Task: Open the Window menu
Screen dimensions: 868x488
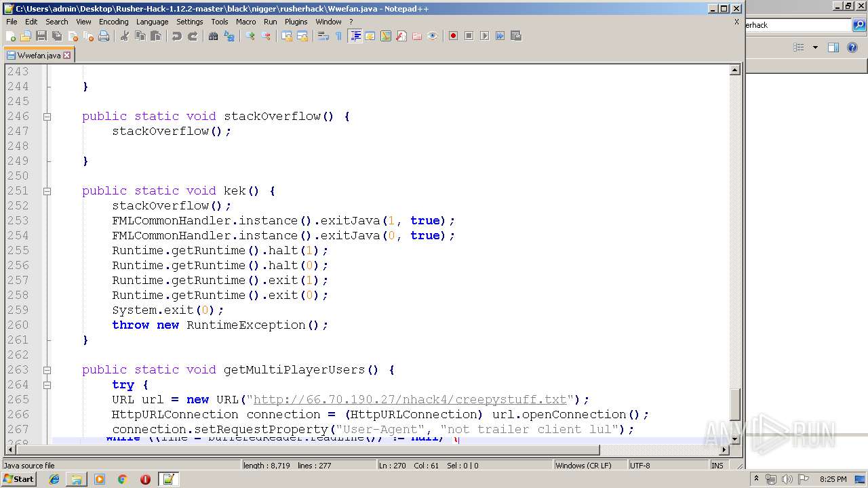Action: 328,22
